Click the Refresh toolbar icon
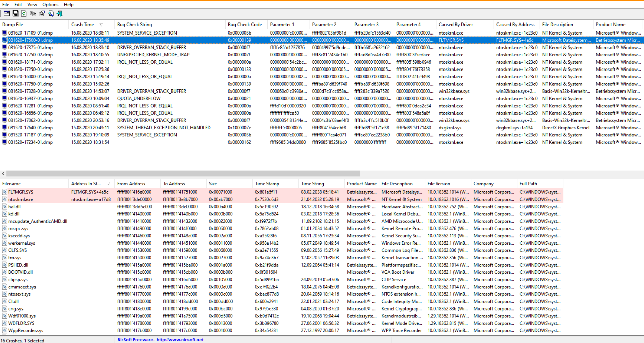The image size is (644, 343). tap(24, 14)
